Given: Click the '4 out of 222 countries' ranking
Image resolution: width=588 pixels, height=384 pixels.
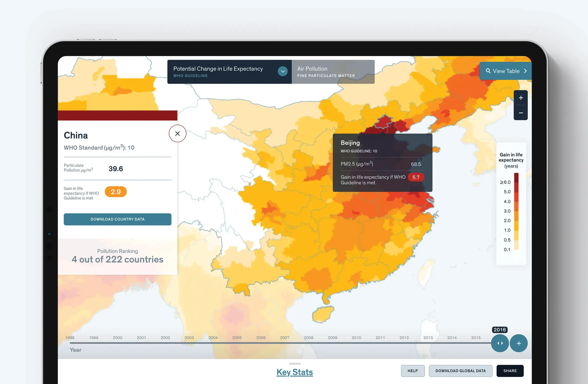Looking at the screenshot, I should click(117, 259).
